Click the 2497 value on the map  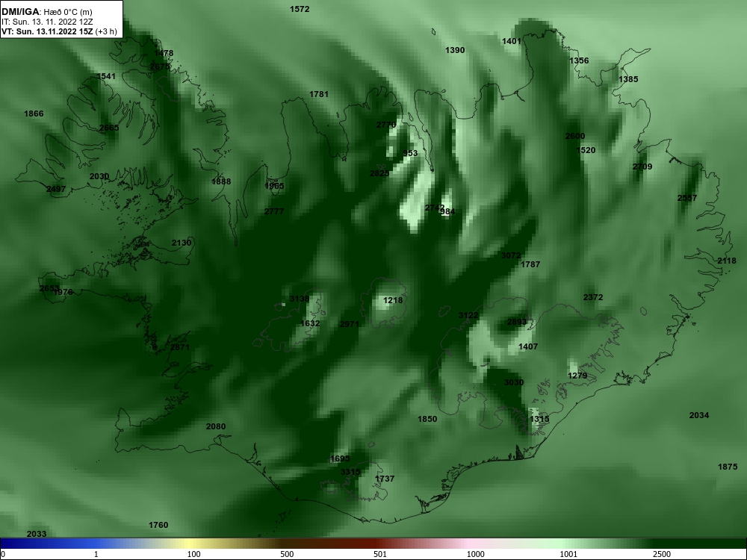pyautogui.click(x=56, y=189)
